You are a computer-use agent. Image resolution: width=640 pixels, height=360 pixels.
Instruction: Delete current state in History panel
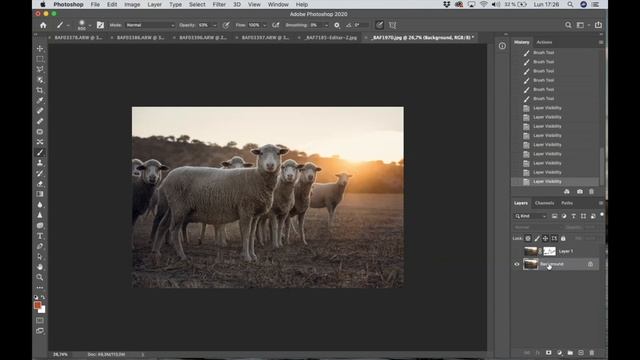591,191
